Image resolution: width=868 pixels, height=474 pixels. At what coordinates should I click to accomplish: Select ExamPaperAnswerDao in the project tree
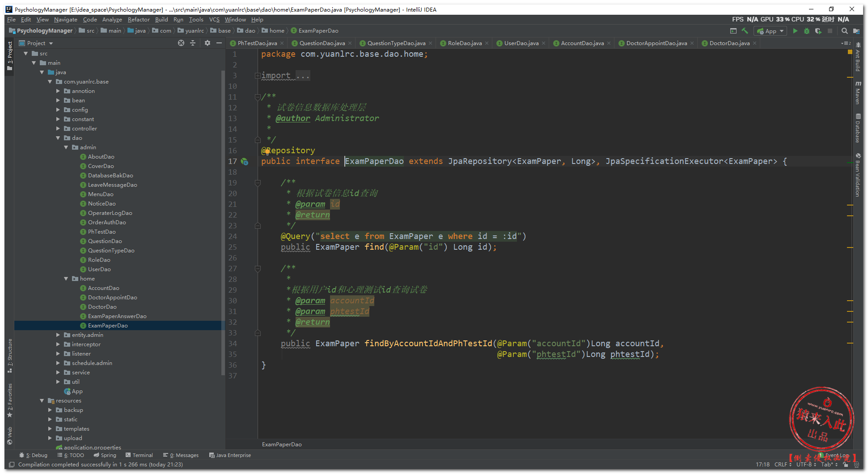pos(117,316)
